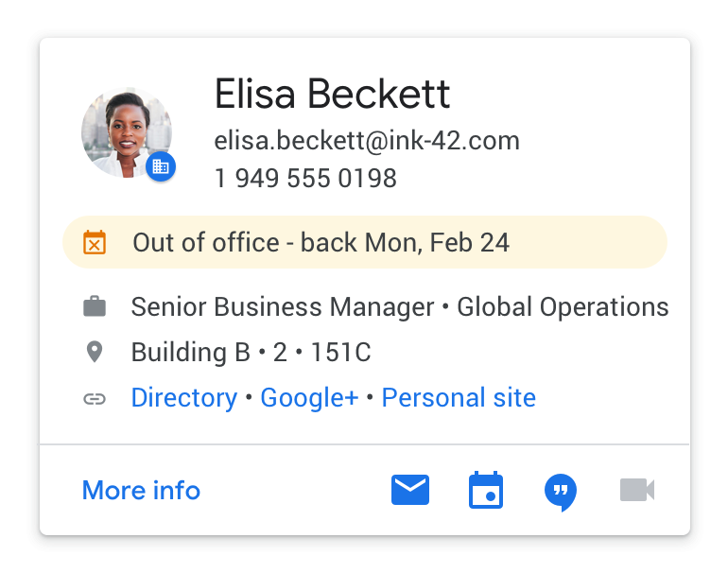Viewport: 728px width, 573px height.
Task: Click the send email envelope icon
Action: 410,490
